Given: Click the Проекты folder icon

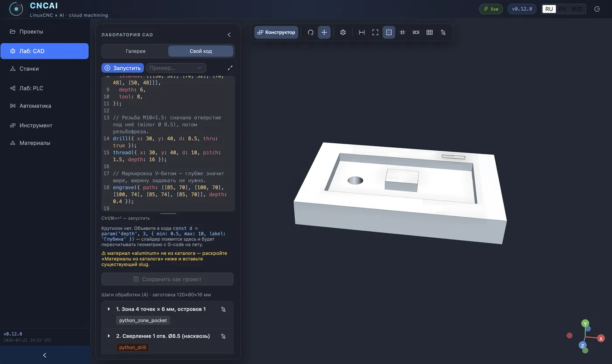Looking at the screenshot, I should (x=13, y=31).
